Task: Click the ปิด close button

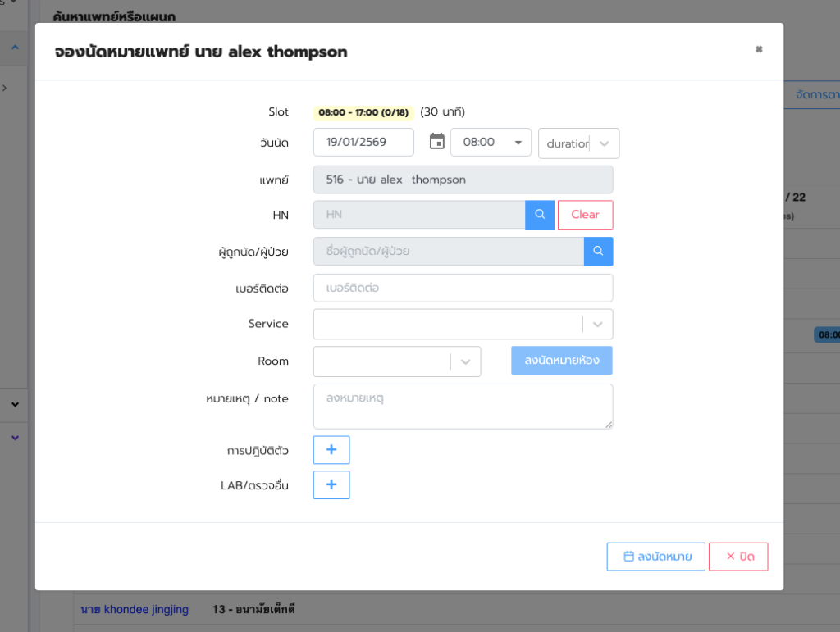Action: click(x=738, y=557)
